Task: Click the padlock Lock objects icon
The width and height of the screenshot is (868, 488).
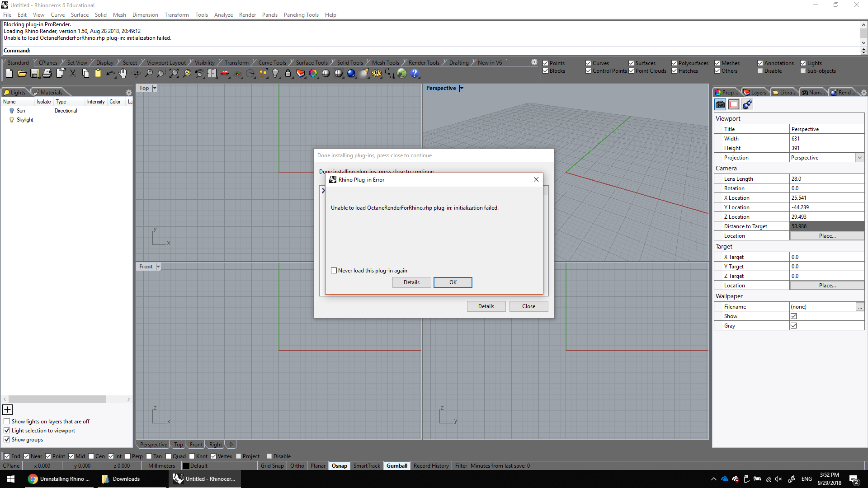Action: coord(288,74)
